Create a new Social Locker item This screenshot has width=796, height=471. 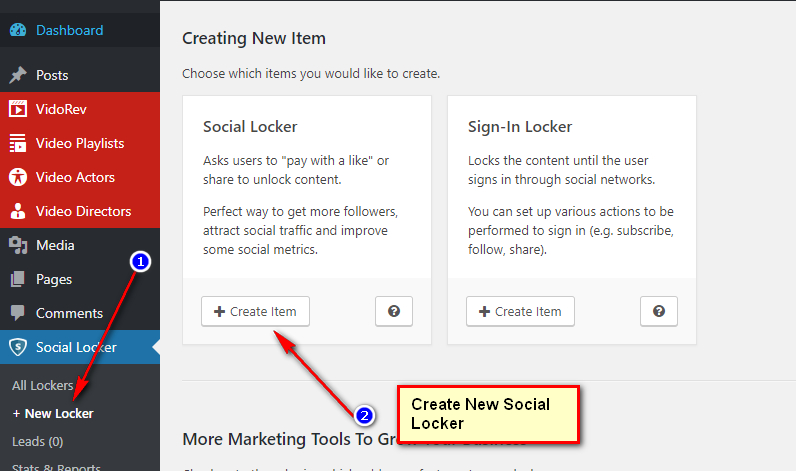(x=255, y=311)
